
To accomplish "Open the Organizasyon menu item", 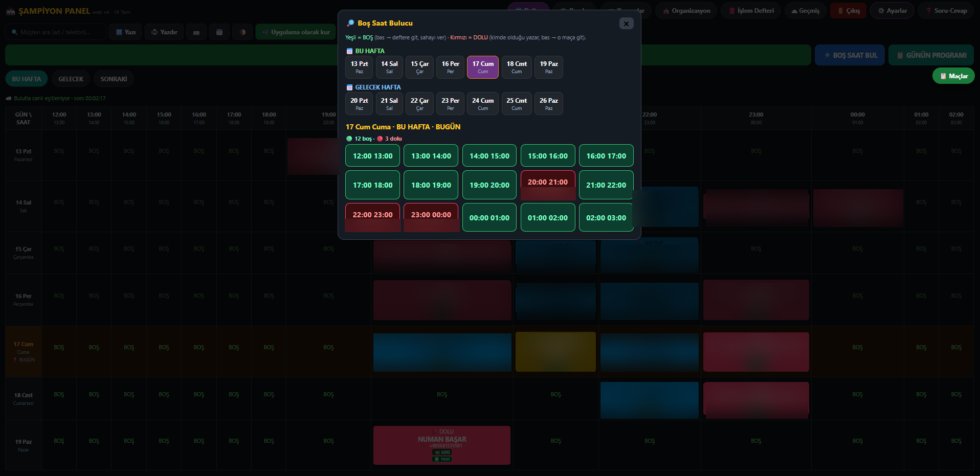I will [686, 11].
